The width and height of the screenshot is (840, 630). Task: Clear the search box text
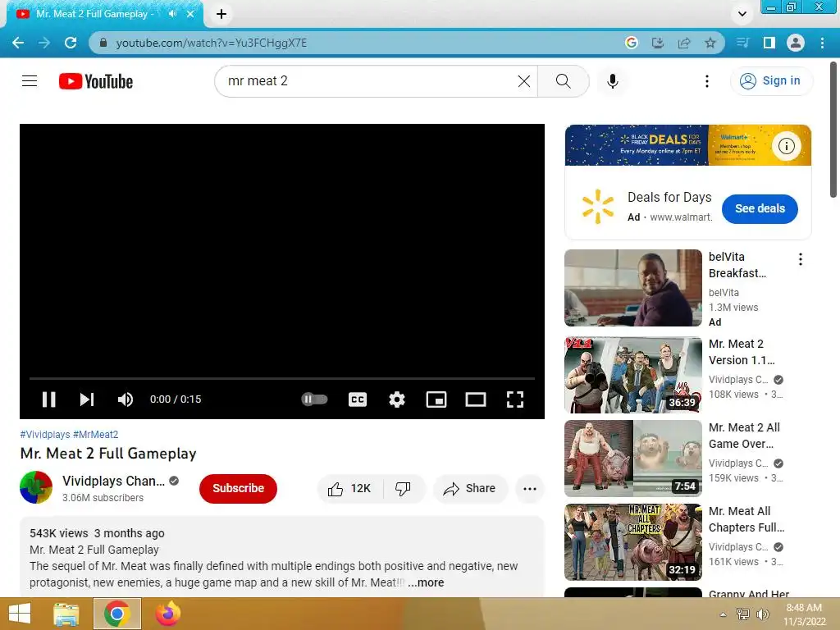click(x=524, y=81)
